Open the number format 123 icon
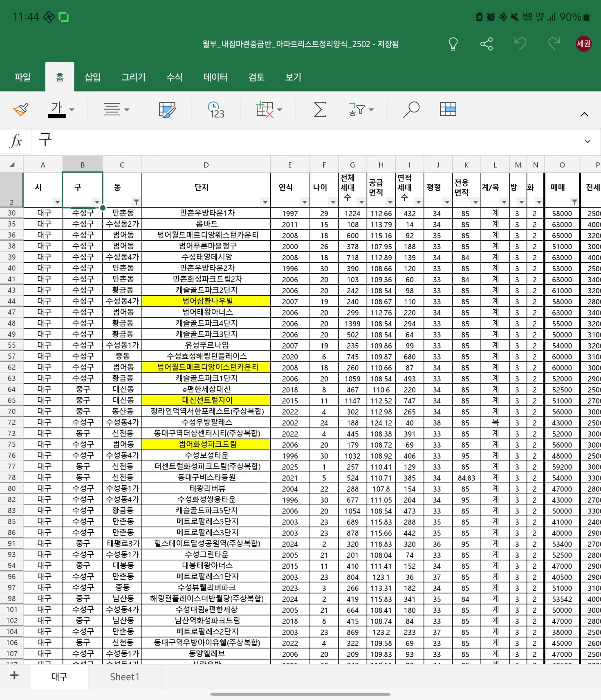 tap(216, 110)
